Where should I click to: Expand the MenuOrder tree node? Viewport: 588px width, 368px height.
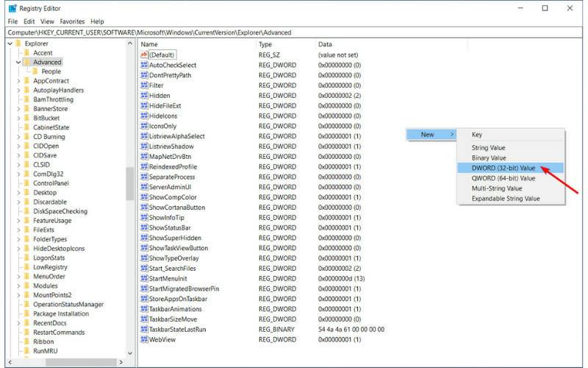point(18,277)
